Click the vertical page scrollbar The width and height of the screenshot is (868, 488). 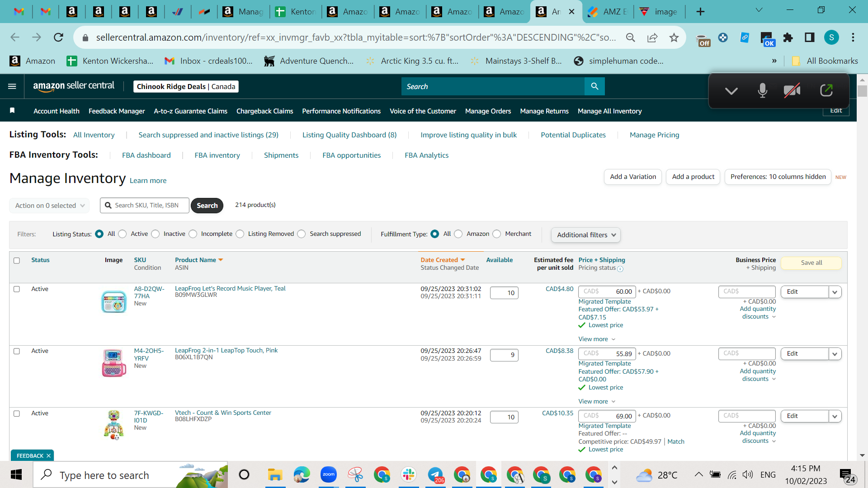[862, 90]
